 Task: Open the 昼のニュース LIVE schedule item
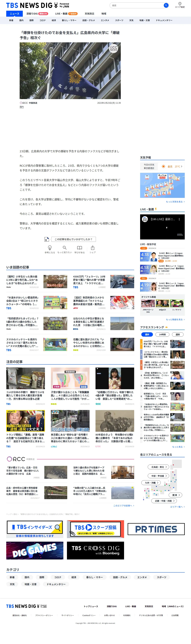162,257
